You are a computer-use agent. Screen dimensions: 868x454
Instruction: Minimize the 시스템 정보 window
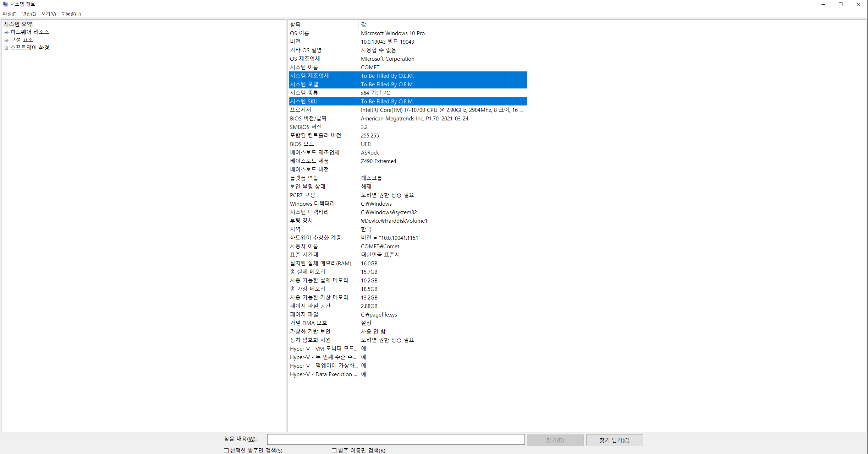(823, 4)
